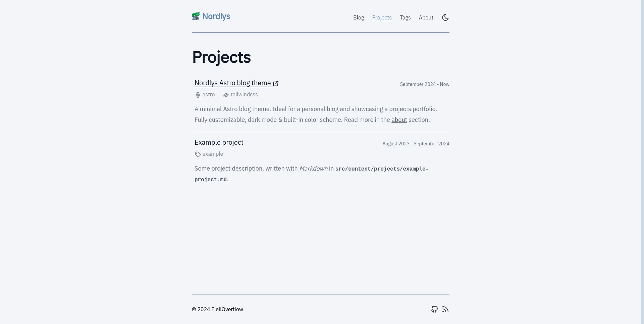Select the astro framework icon
Image resolution: width=644 pixels, height=324 pixels.
tap(198, 95)
